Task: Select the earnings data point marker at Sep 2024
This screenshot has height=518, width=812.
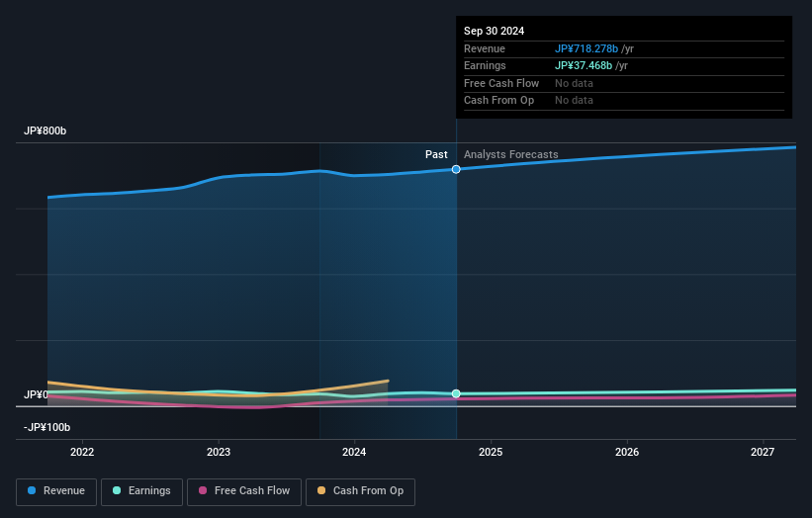Action: (456, 393)
